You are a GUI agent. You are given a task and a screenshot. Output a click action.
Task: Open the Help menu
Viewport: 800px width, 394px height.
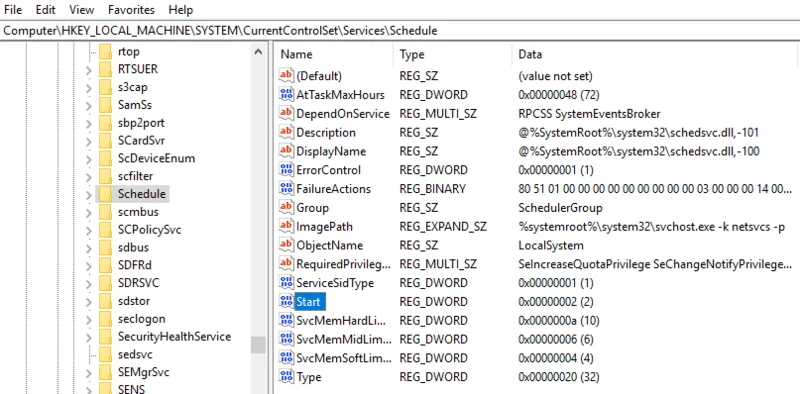point(181,10)
